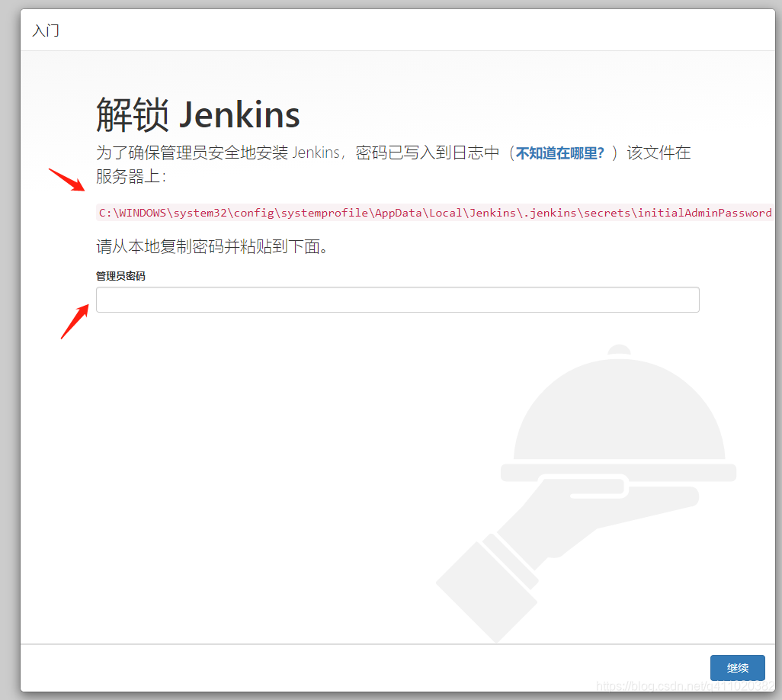
Task: Select the initialAdminPassword file path text
Action: pyautogui.click(x=435, y=213)
